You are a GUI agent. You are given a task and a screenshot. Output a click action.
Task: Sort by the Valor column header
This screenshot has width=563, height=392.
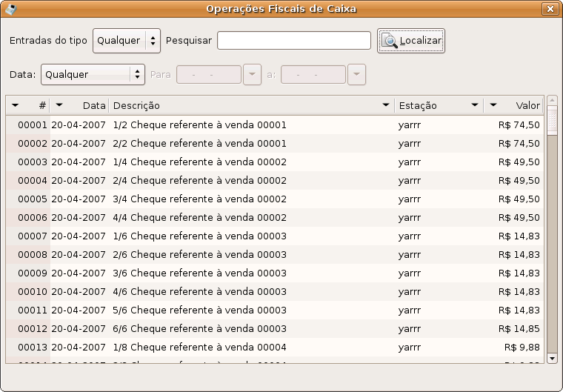pos(514,106)
